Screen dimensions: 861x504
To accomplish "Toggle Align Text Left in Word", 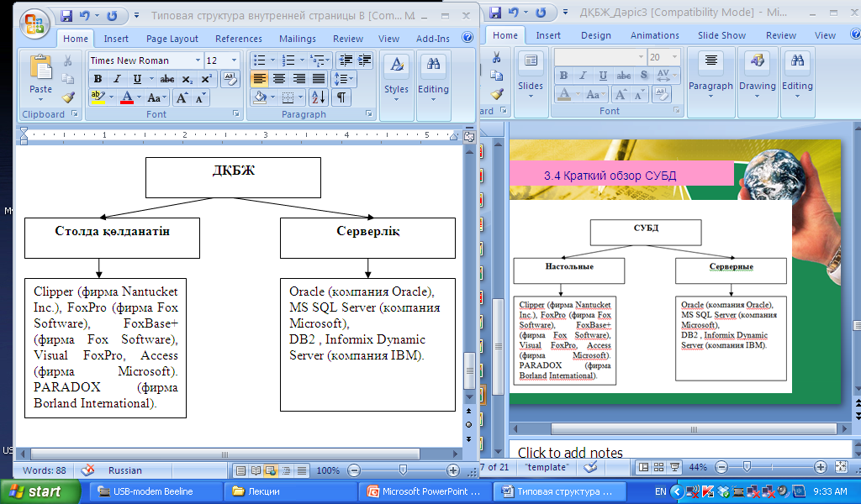I will (x=259, y=79).
